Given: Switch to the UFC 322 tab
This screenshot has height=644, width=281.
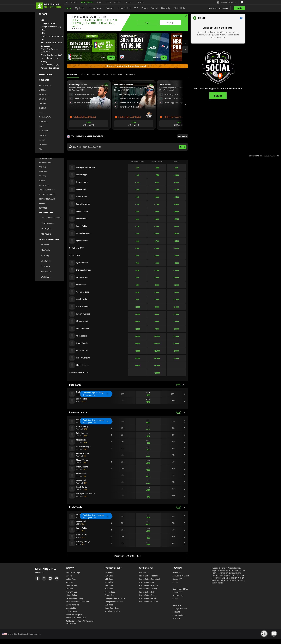Looking at the screenshot, I should [x=113, y=74].
